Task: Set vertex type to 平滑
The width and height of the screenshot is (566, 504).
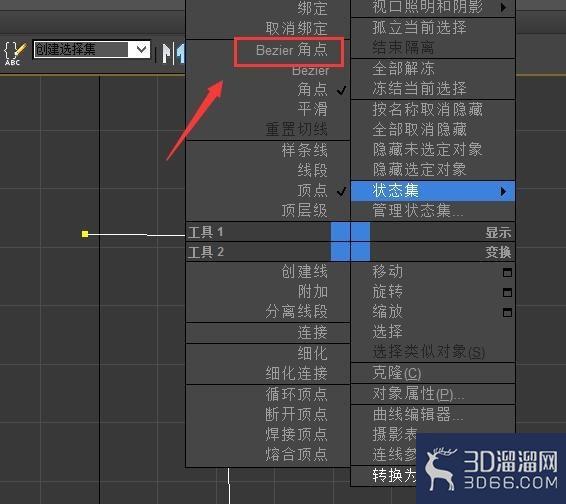Action: [x=312, y=109]
